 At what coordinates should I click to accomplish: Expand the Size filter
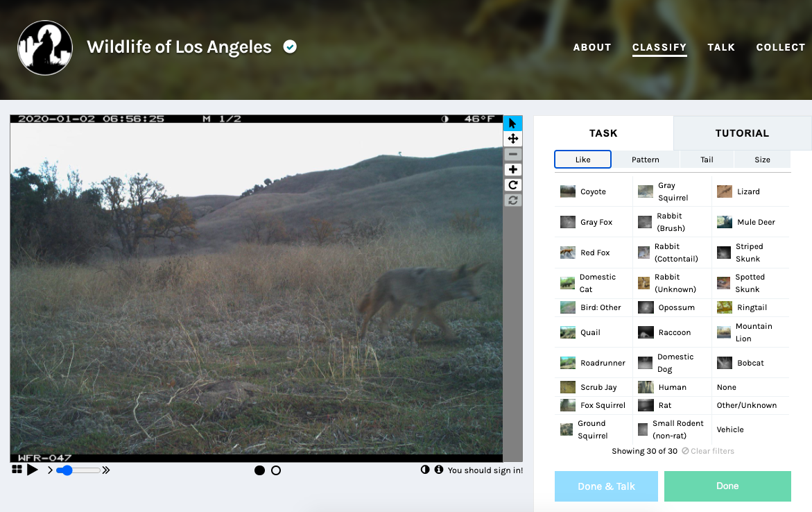[762, 160]
